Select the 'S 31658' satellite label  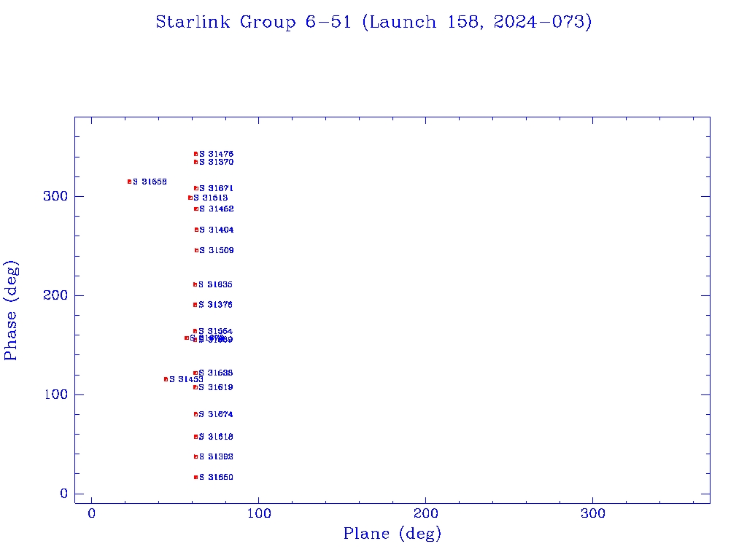(x=150, y=182)
